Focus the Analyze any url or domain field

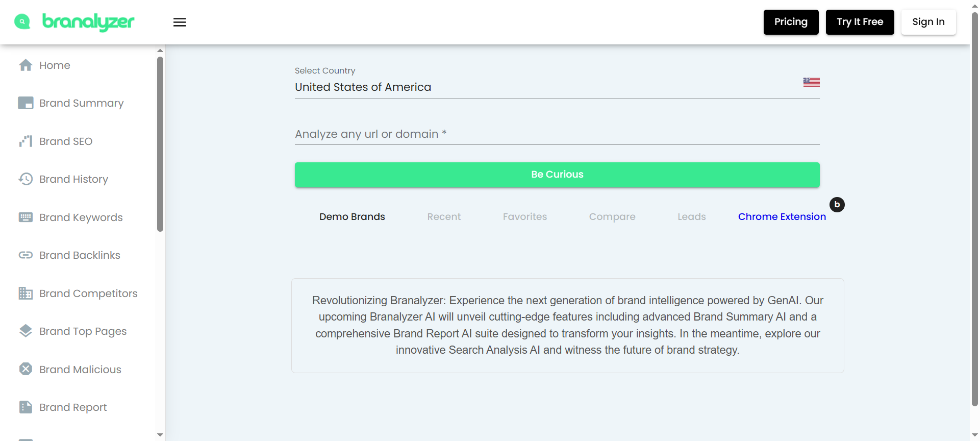[x=557, y=134]
